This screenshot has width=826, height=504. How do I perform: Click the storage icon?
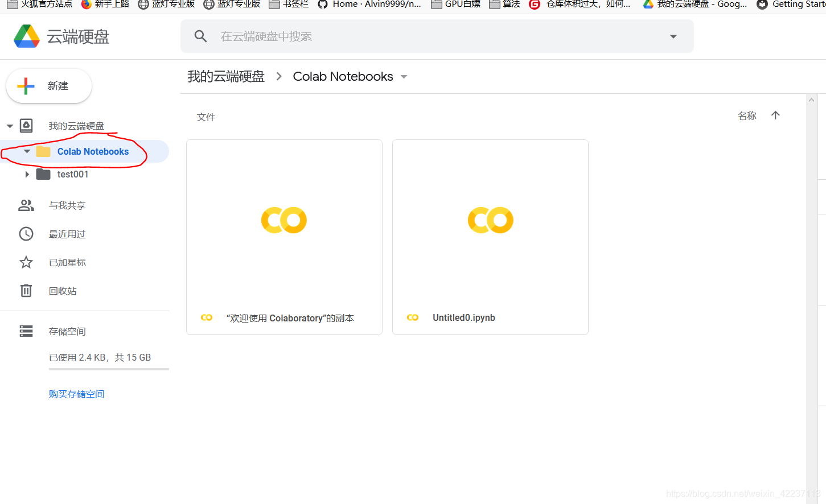(x=26, y=331)
